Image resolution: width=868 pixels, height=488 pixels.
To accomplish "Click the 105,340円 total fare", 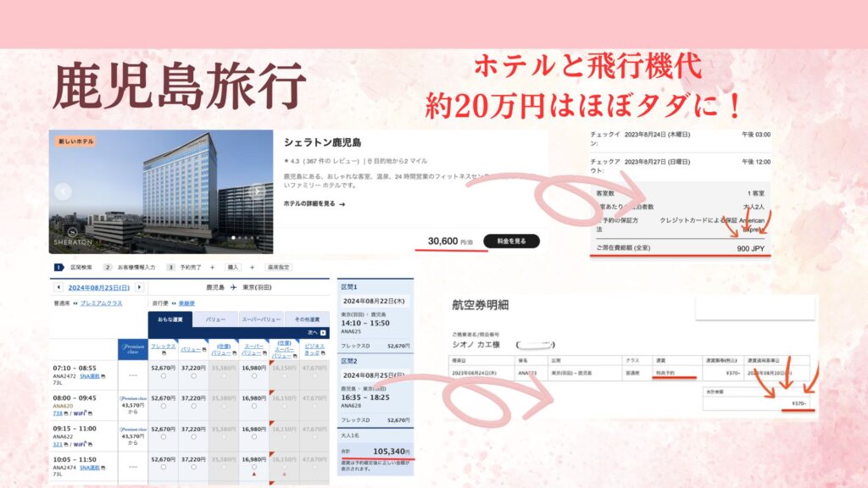I will point(392,452).
